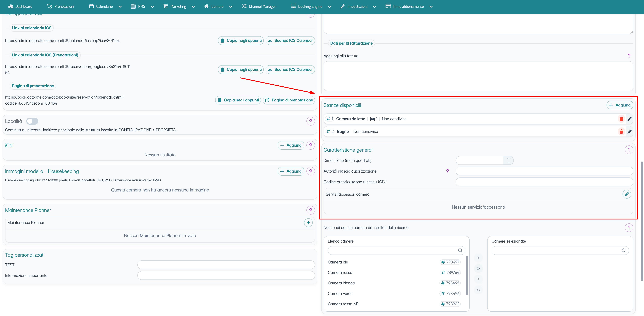The width and height of the screenshot is (644, 316).
Task: Add a new Maintenance Planner entry
Action: coord(308,223)
